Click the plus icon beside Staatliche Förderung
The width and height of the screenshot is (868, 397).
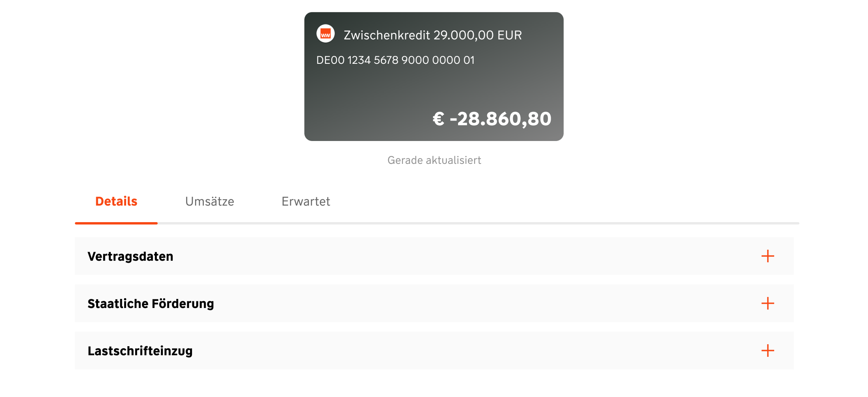[767, 304]
